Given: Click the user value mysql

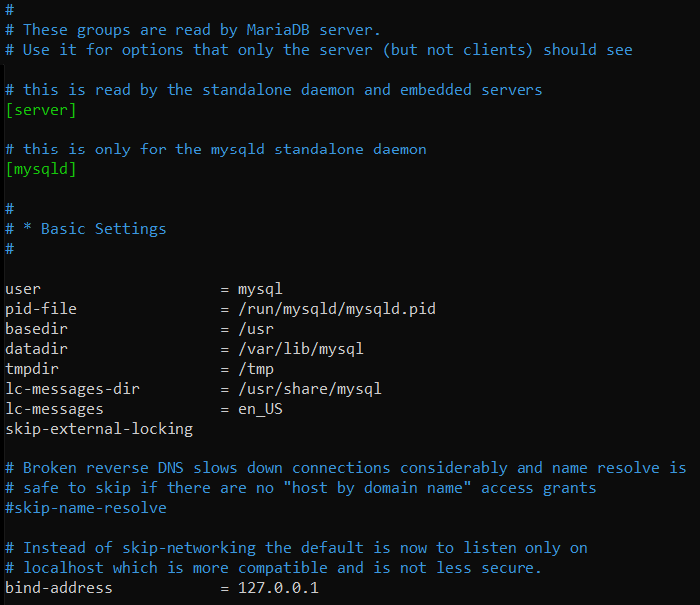Looking at the screenshot, I should 259,289.
